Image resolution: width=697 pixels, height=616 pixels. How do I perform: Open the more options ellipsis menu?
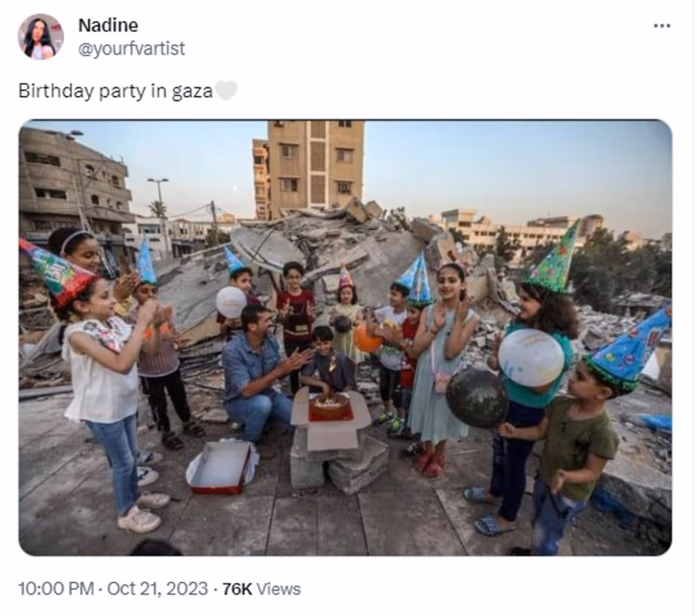662,26
